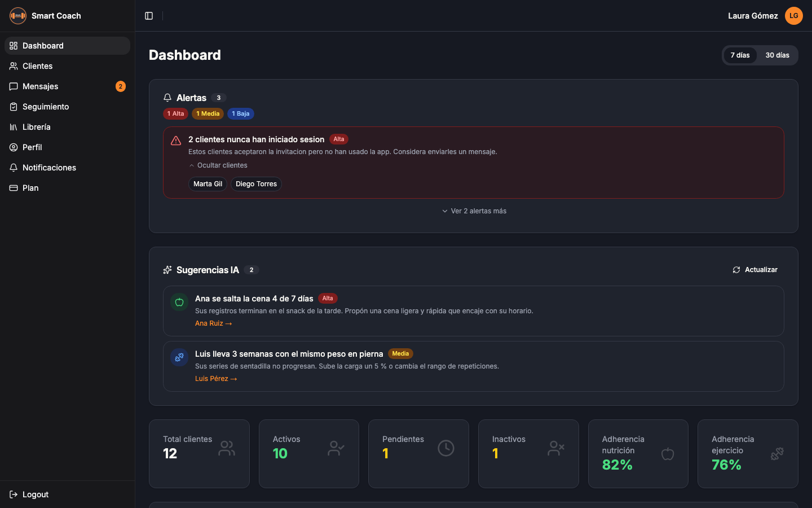Click the Alertas bell icon
Screen dimensions: 812x508
[x=167, y=98]
